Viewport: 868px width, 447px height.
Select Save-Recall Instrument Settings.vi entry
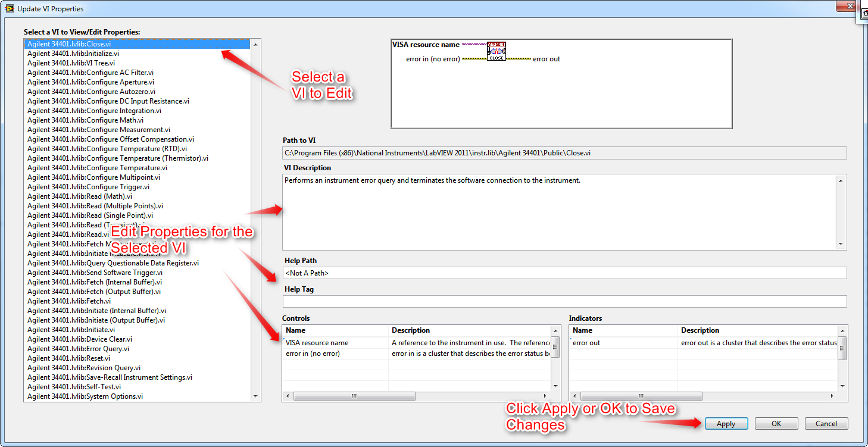[138, 377]
